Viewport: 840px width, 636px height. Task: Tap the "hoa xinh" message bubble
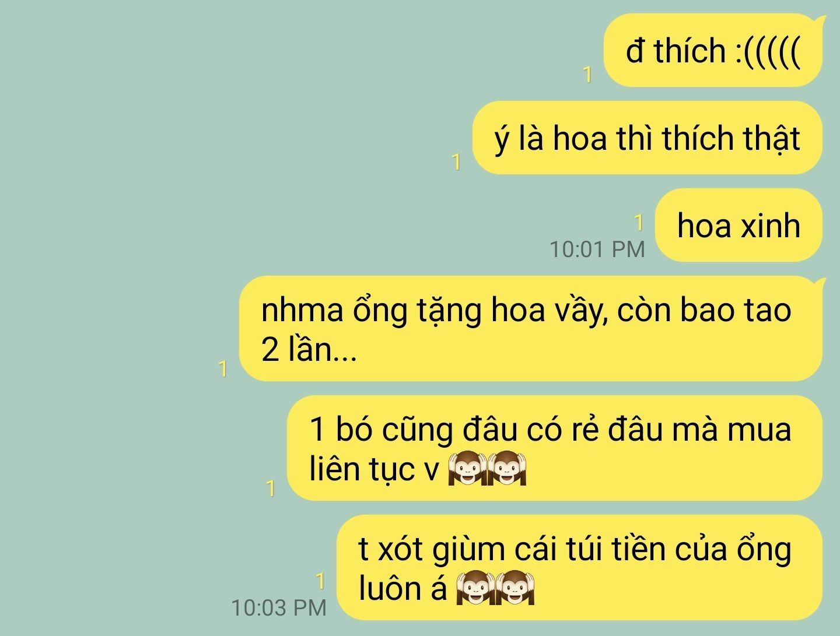(738, 225)
